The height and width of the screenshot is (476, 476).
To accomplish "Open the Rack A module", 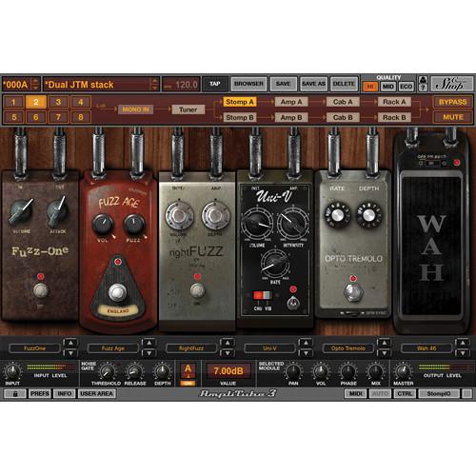I will (x=394, y=102).
